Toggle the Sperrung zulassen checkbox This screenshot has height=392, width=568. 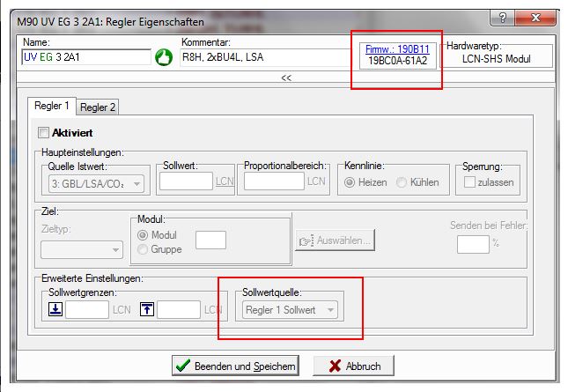[469, 182]
